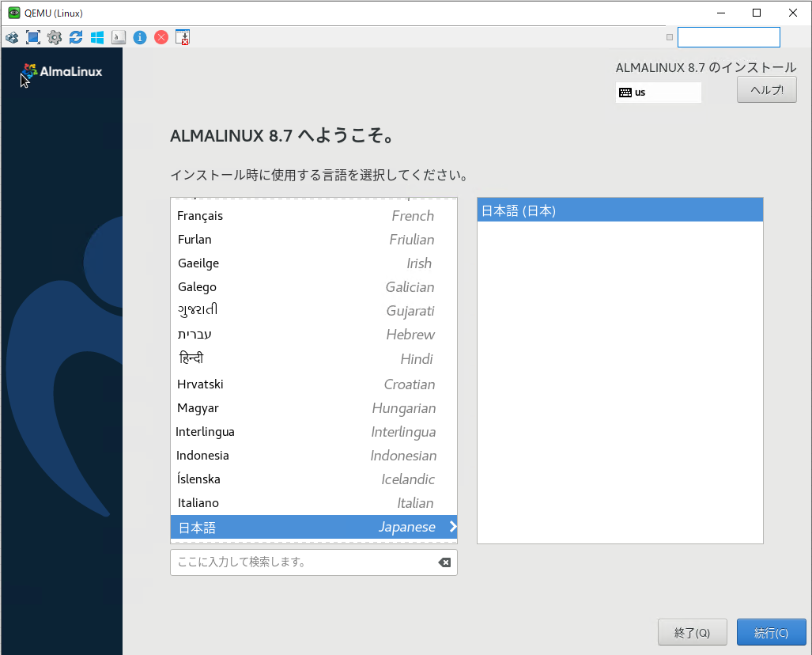Choose Magyar (Hungarian) language

[x=314, y=408]
